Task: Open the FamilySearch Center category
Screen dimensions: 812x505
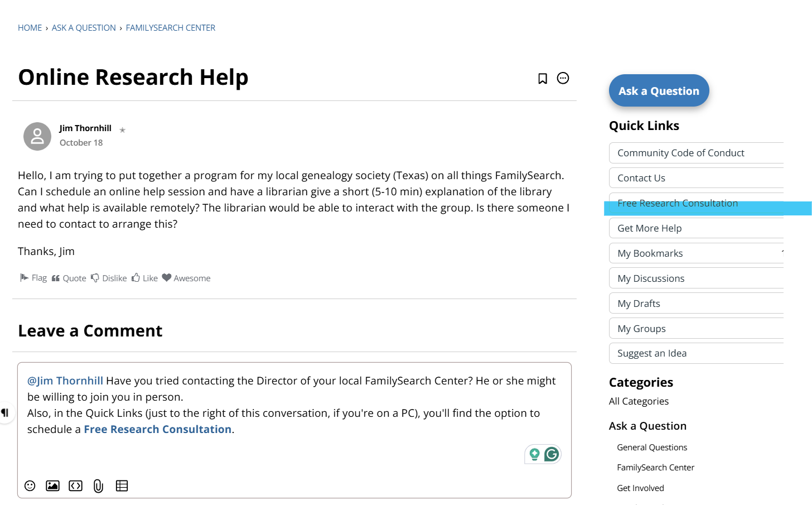Action: (655, 468)
